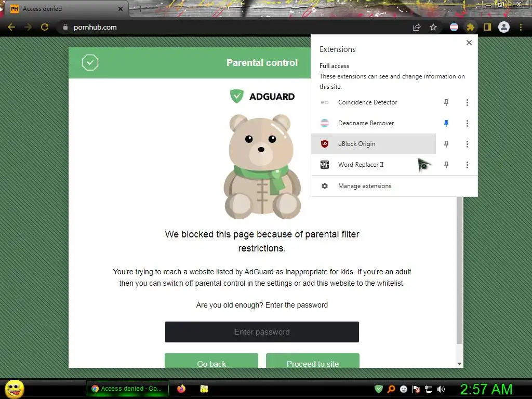Click the Parental control octagon checkmark icon
Viewport: 532px width, 399px height.
pyautogui.click(x=90, y=63)
